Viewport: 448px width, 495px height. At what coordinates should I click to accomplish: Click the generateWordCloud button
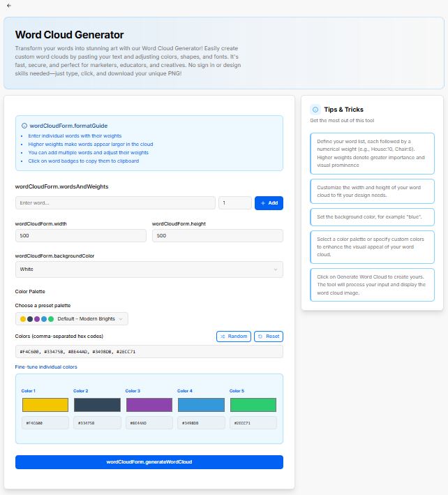[149, 462]
